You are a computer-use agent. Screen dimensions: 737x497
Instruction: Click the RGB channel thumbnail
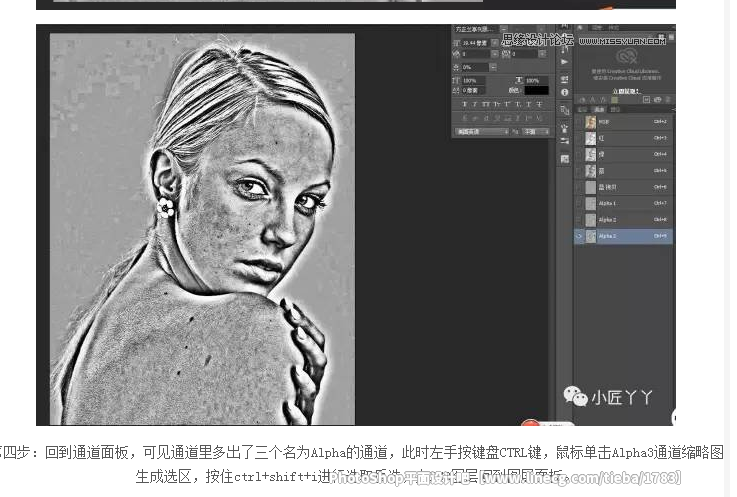coord(591,122)
